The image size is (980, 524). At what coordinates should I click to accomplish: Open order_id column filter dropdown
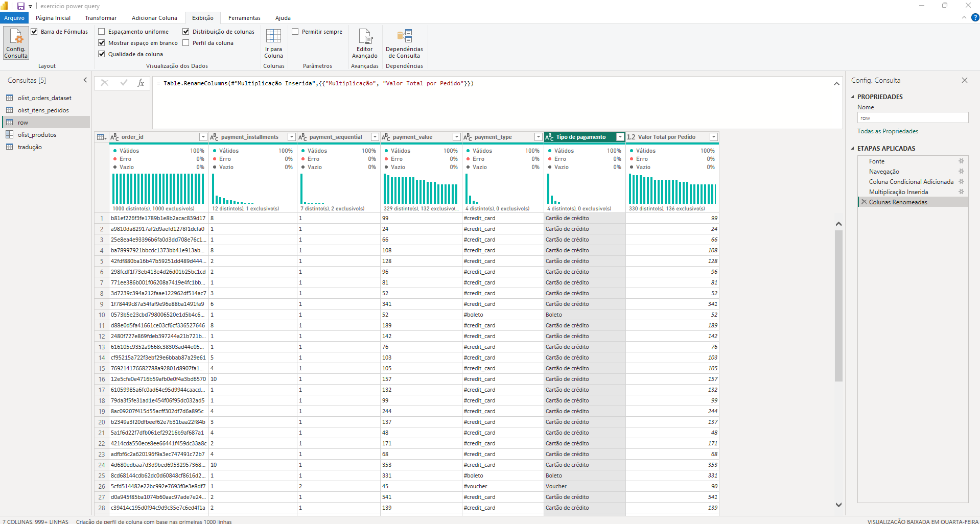click(x=203, y=137)
